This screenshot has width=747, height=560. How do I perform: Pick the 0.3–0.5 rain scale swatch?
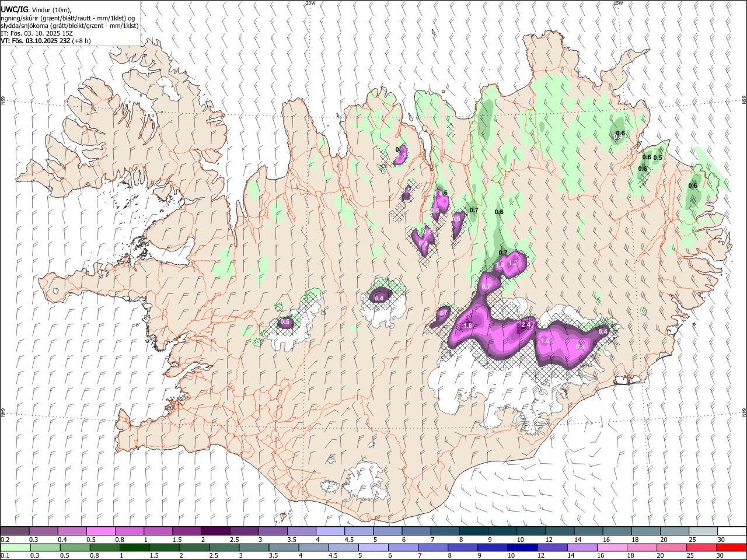[x=45, y=548]
